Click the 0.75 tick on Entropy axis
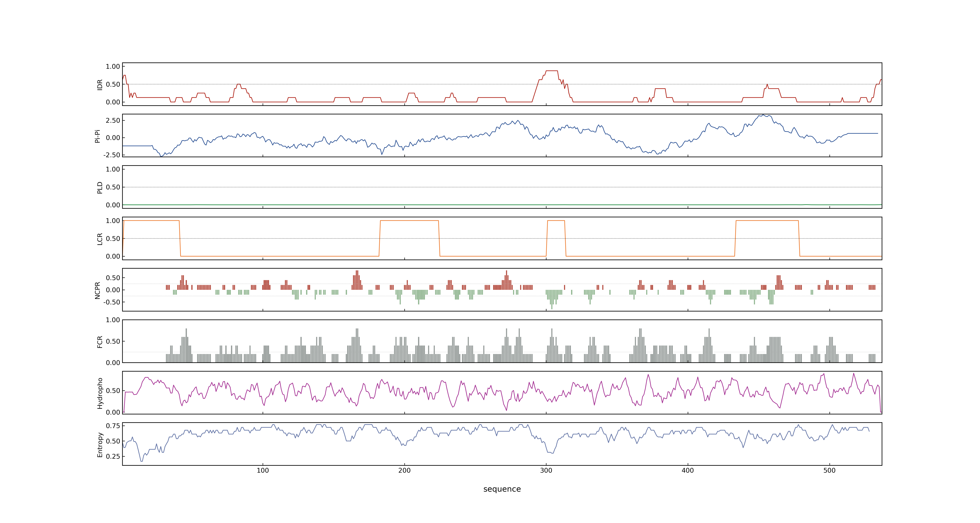The image size is (980, 523). (x=113, y=426)
